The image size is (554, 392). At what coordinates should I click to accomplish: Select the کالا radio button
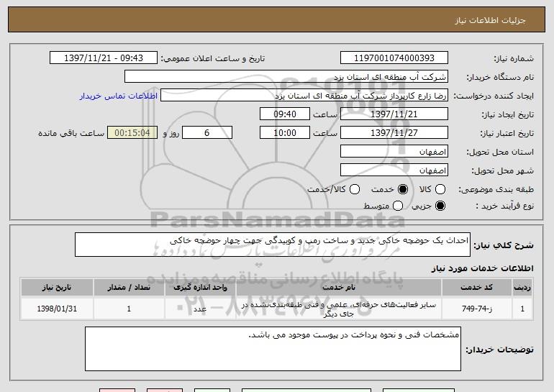[440, 189]
